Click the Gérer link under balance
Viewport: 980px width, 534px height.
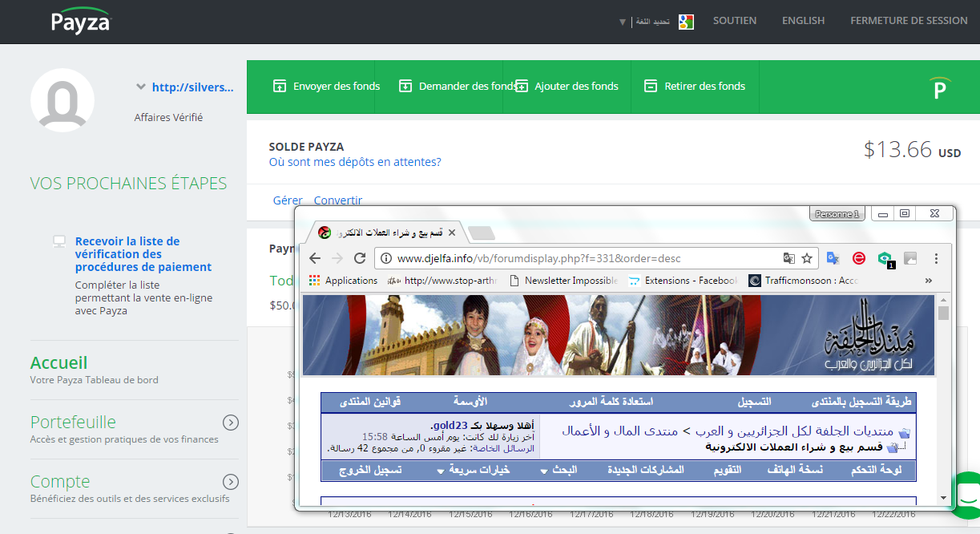[288, 200]
